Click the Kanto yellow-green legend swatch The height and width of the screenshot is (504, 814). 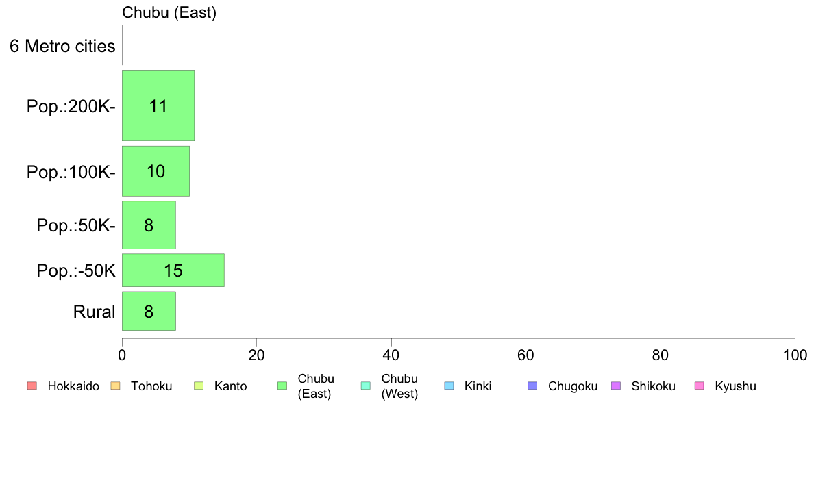[199, 386]
